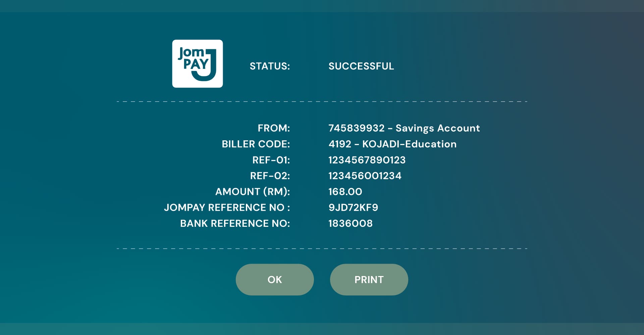Print the transaction receipt
Screen dimensions: 644x335
(369, 279)
